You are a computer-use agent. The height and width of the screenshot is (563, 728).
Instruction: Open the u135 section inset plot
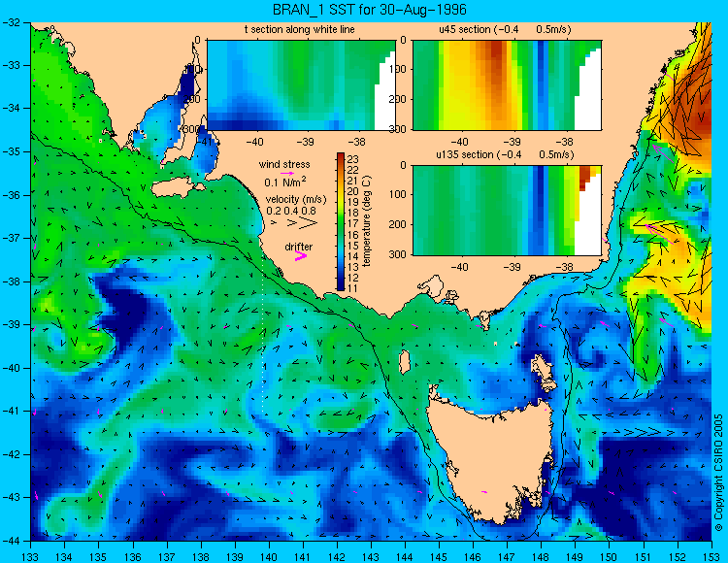click(x=507, y=211)
